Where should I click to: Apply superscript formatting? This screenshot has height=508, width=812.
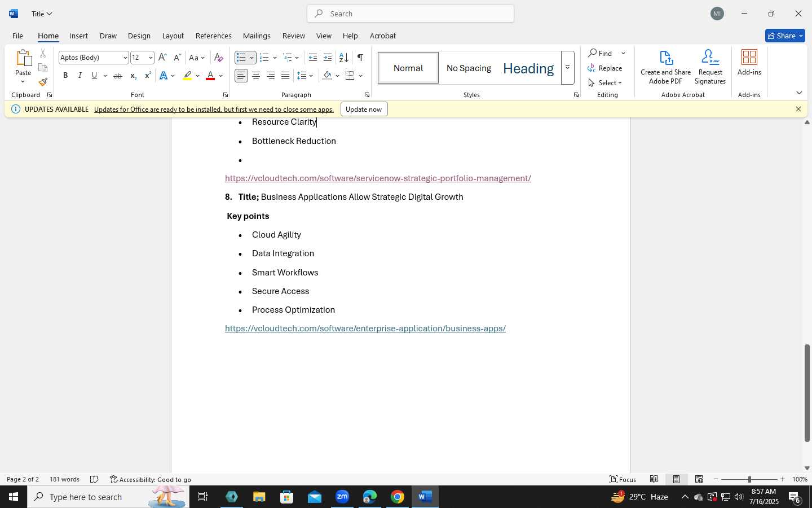148,76
